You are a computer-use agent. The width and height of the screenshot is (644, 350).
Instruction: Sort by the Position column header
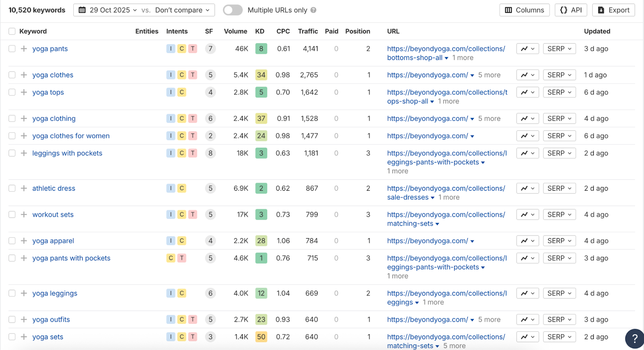(x=357, y=31)
